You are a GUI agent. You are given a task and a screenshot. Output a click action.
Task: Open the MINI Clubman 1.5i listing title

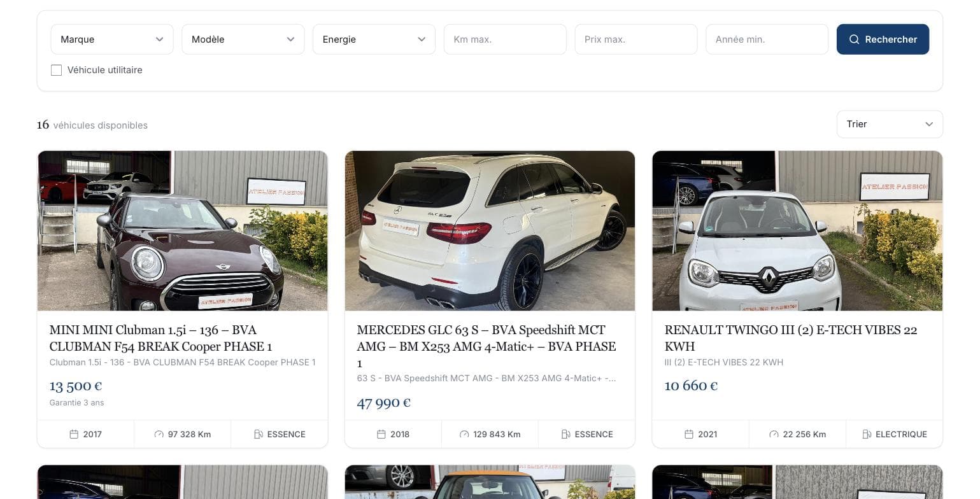pos(160,338)
